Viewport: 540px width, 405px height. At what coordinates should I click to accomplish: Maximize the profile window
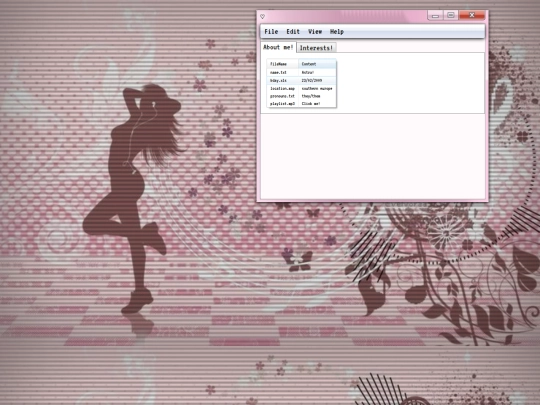coord(451,15)
